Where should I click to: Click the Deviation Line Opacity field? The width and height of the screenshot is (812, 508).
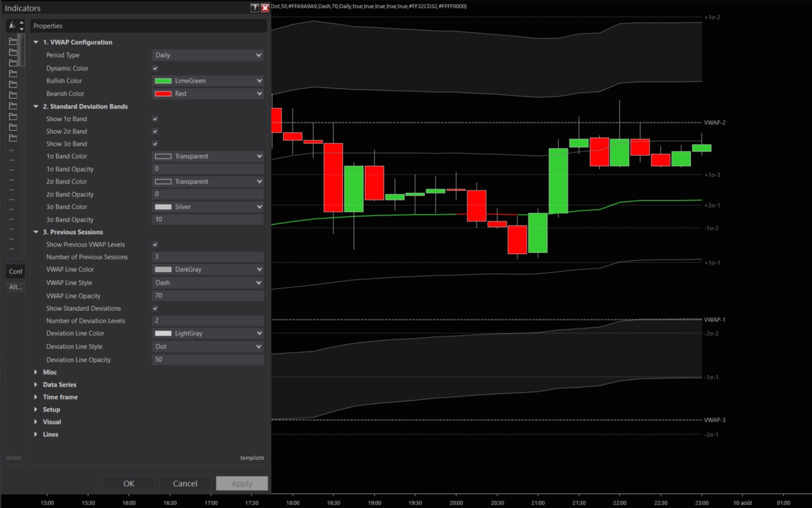click(x=208, y=359)
